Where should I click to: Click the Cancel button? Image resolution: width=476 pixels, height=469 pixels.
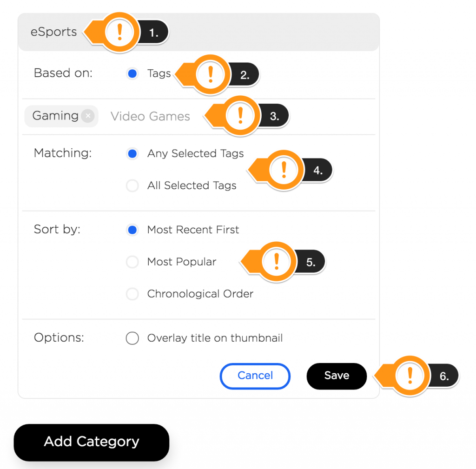click(255, 376)
